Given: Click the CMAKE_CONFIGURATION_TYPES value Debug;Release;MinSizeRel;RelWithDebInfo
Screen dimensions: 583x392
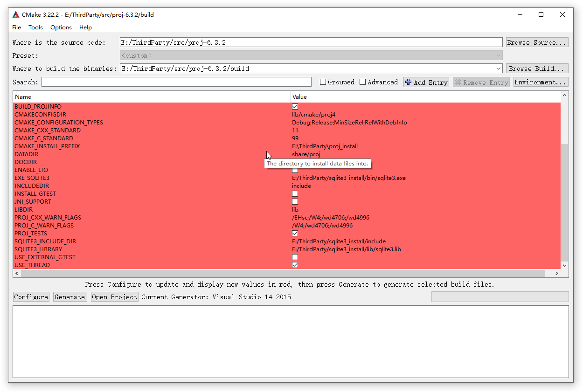Looking at the screenshot, I should coord(349,123).
